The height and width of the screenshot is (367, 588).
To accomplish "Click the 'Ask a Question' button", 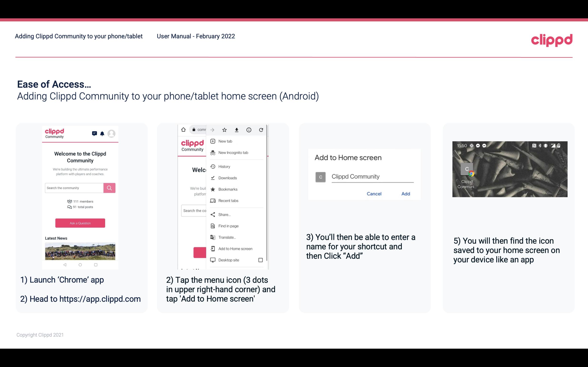I will pyautogui.click(x=80, y=223).
